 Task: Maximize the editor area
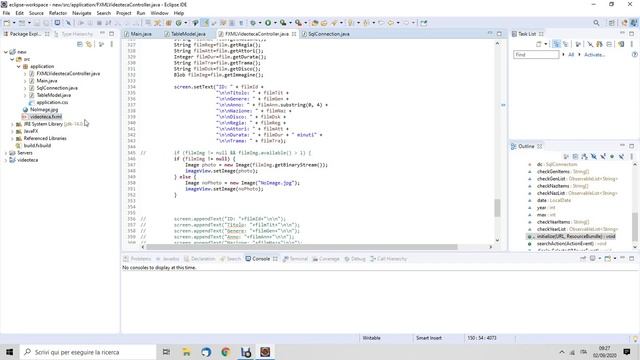pos(499,33)
